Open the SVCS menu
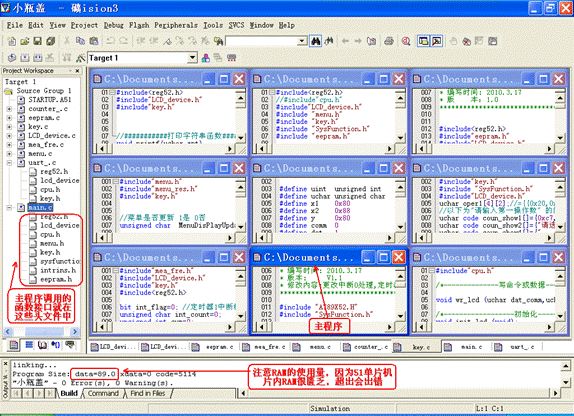Screen dimensions: 574x416 pos(236,25)
